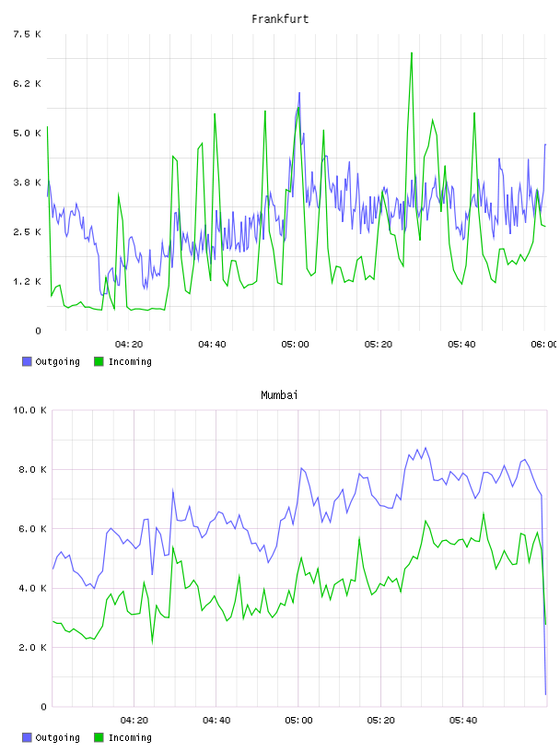Click the 05:20 time label in Frankfurt chart
560x752 pixels.
[x=379, y=345]
